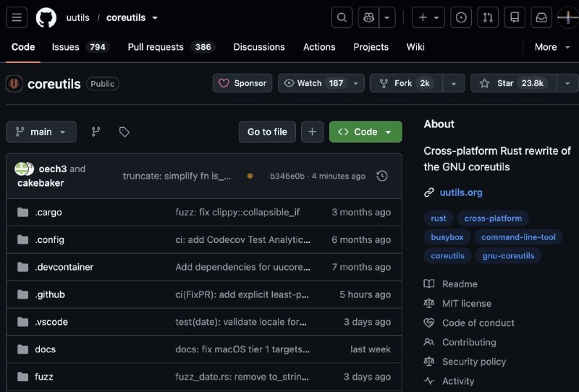
Task: Select the command-line-tool topic tag
Action: [x=518, y=237]
